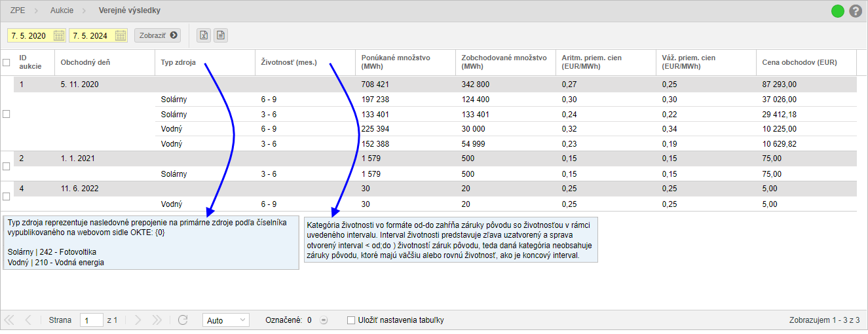
Task: Clear selection button next to Označené
Action: pos(324,321)
